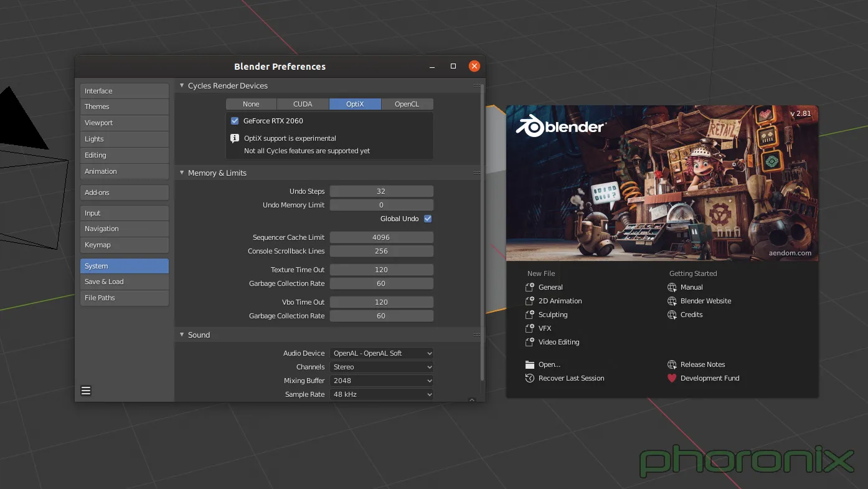Click the Release Notes globe icon
The width and height of the screenshot is (868, 489).
click(672, 364)
